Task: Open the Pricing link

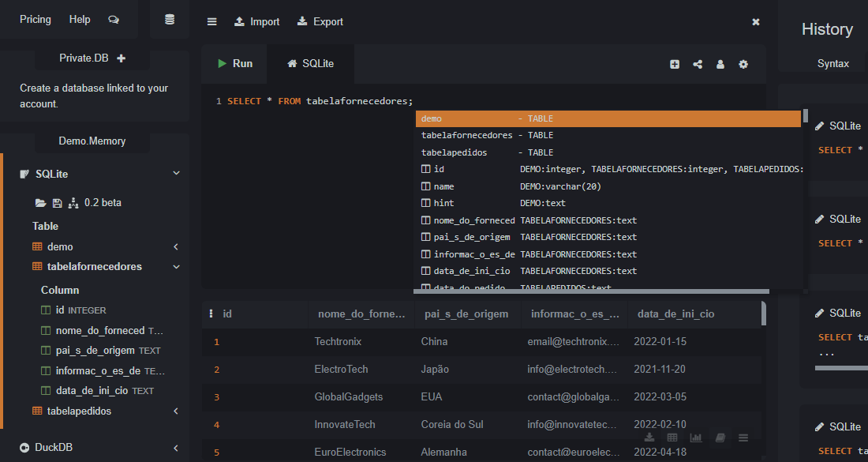Action: [x=35, y=20]
